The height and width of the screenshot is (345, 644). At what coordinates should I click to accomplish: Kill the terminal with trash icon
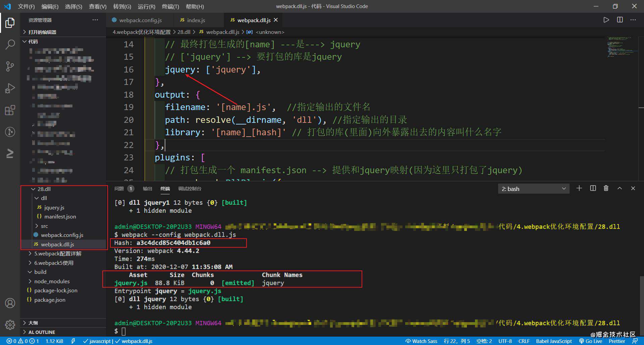606,188
